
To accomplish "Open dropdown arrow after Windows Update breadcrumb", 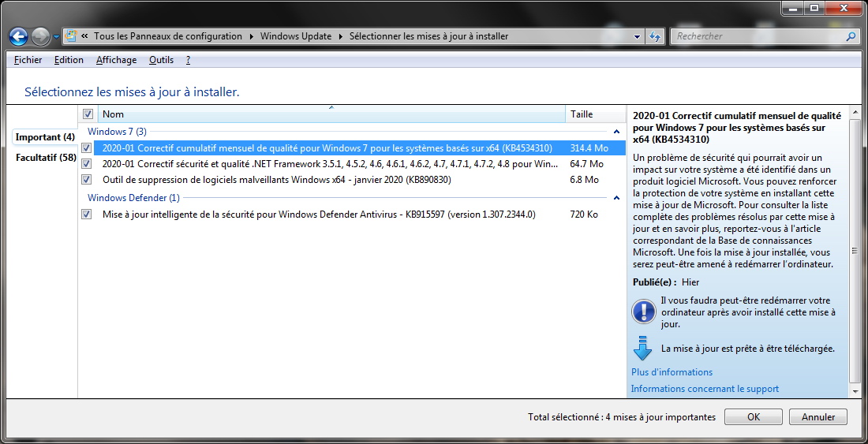I will click(340, 36).
